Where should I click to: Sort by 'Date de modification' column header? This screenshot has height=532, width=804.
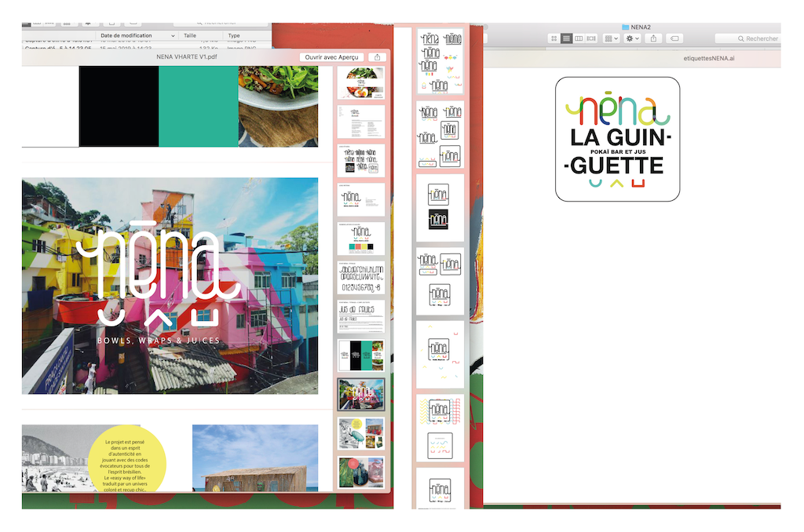click(x=137, y=36)
